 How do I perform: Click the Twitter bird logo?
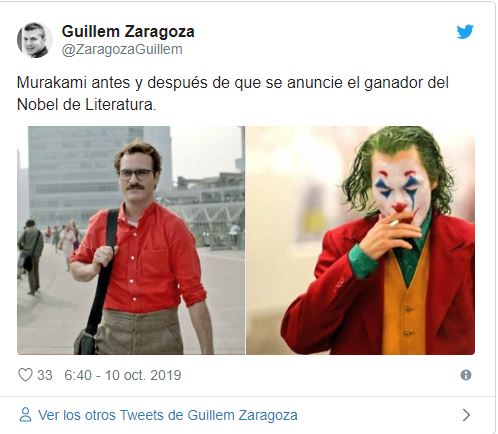(465, 32)
